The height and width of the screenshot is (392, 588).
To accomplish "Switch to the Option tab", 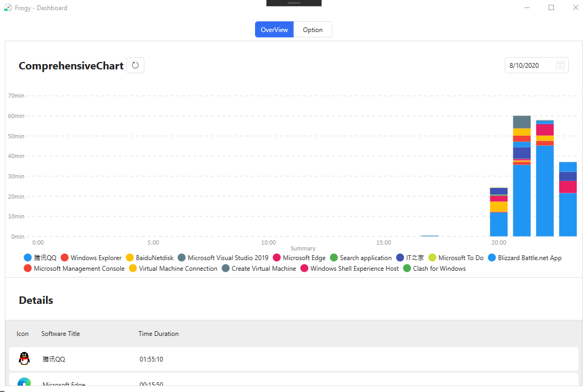I will click(313, 30).
